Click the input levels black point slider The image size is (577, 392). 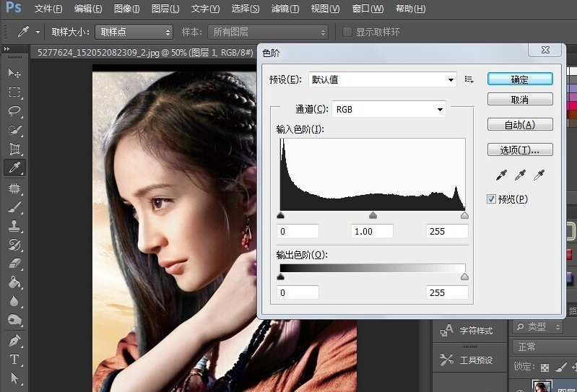[280, 215]
